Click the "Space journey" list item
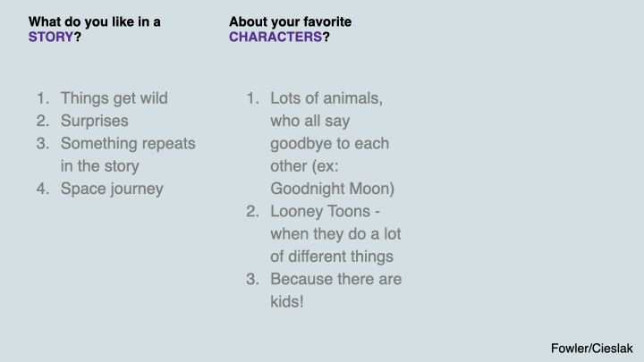 (x=112, y=189)
